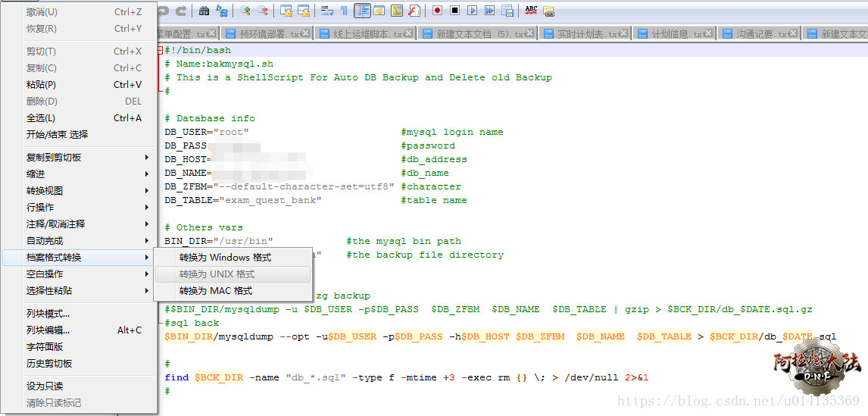
Task: Select 转换为 Windows 格式 option
Action: coord(225,258)
